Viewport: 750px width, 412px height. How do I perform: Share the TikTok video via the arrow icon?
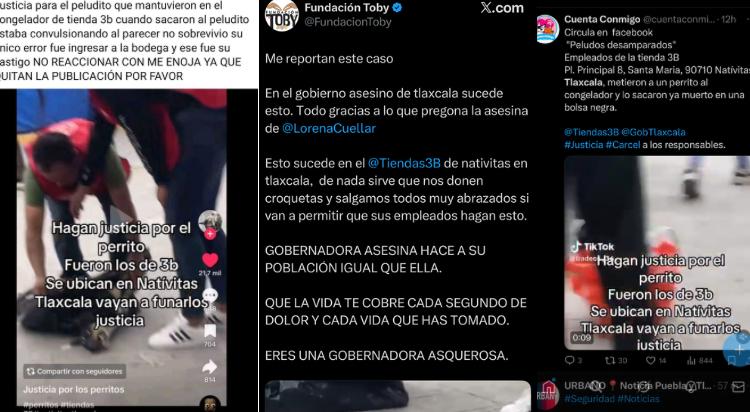pos(210,367)
